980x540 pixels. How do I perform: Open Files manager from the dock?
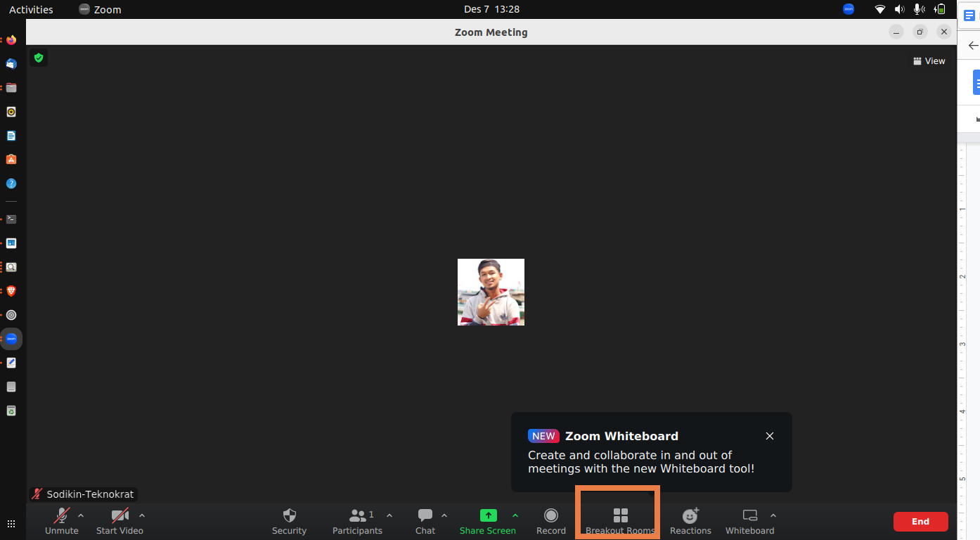tap(11, 88)
